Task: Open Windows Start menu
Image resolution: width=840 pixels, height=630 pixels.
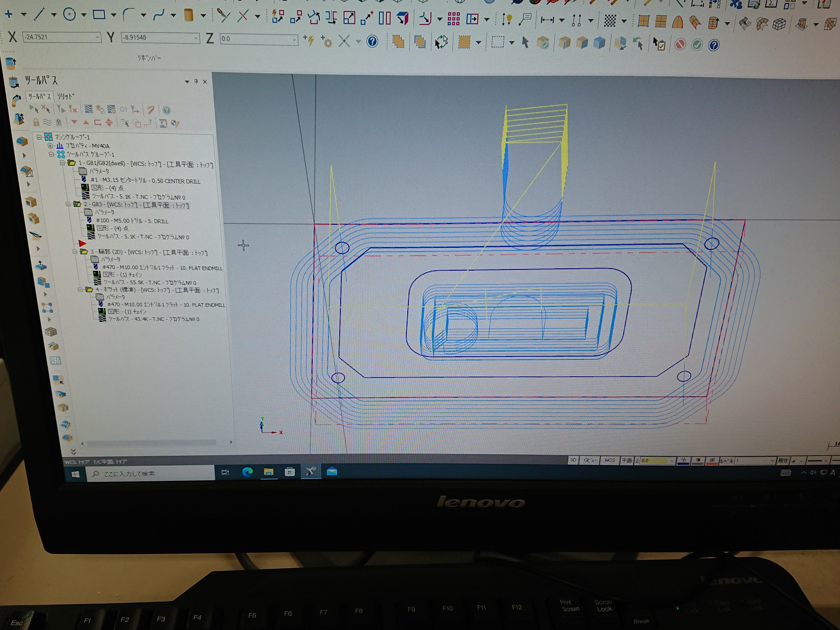Action: tap(75, 474)
